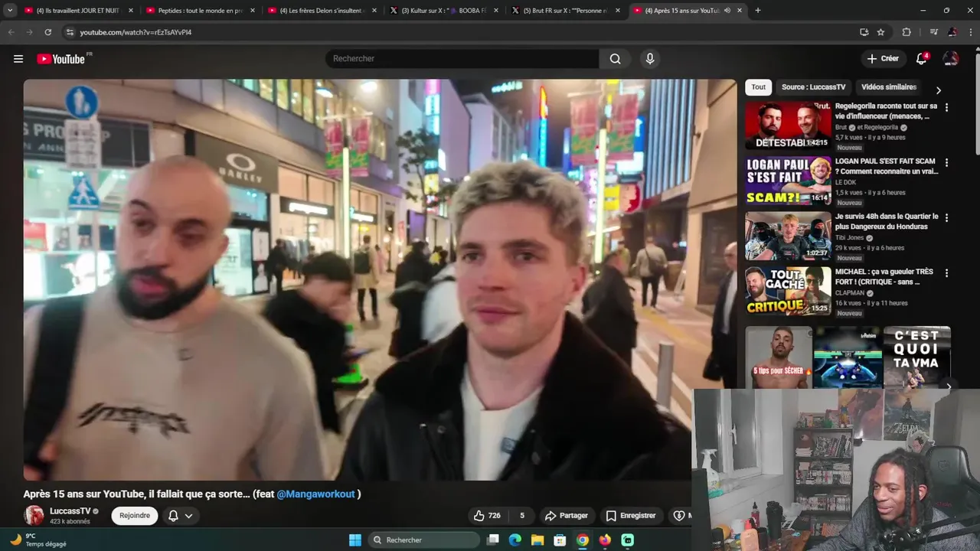980x551 pixels.
Task: Open the Regelegorilla video title
Action: click(886, 112)
